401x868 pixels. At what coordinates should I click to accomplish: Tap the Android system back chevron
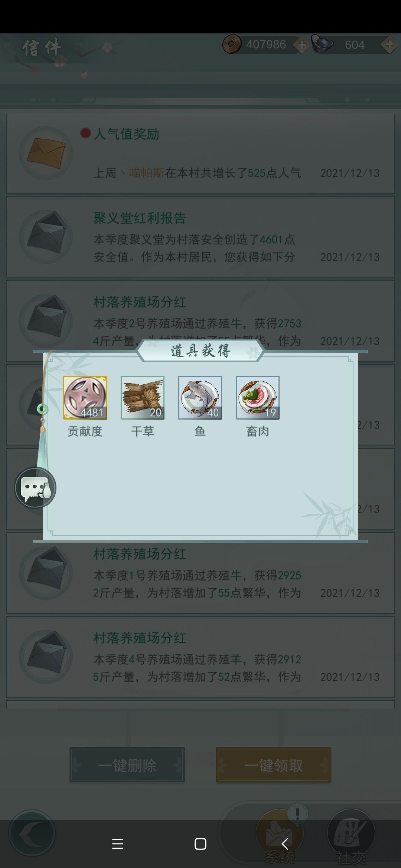click(285, 844)
